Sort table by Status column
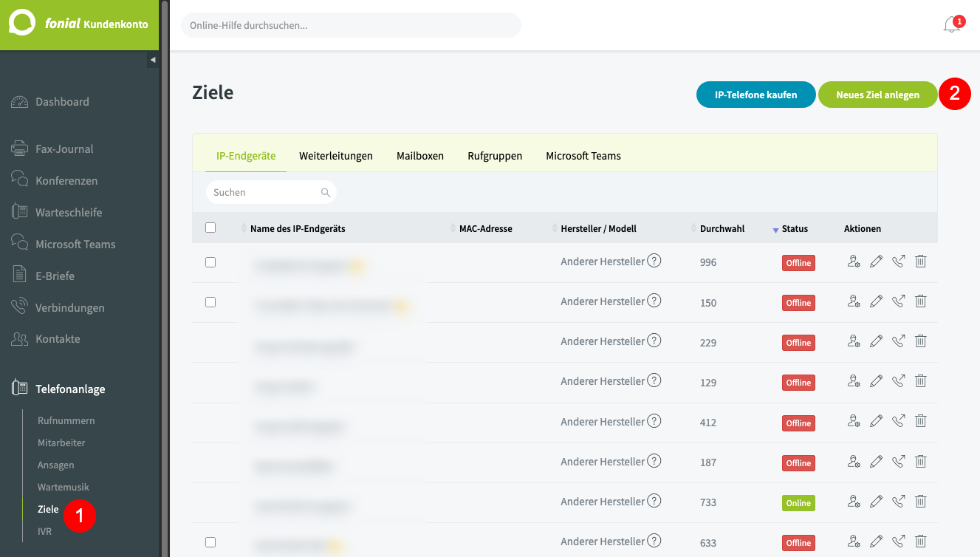980x557 pixels. (795, 229)
